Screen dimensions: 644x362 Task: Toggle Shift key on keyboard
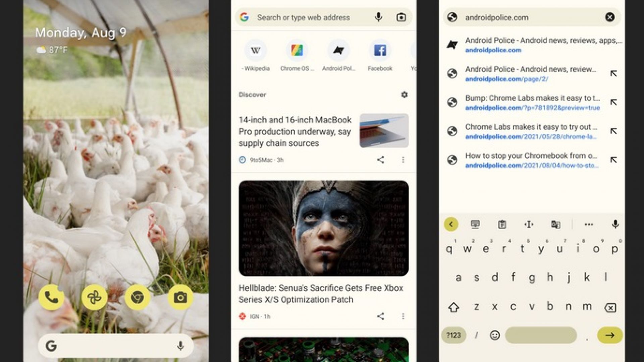pyautogui.click(x=453, y=307)
